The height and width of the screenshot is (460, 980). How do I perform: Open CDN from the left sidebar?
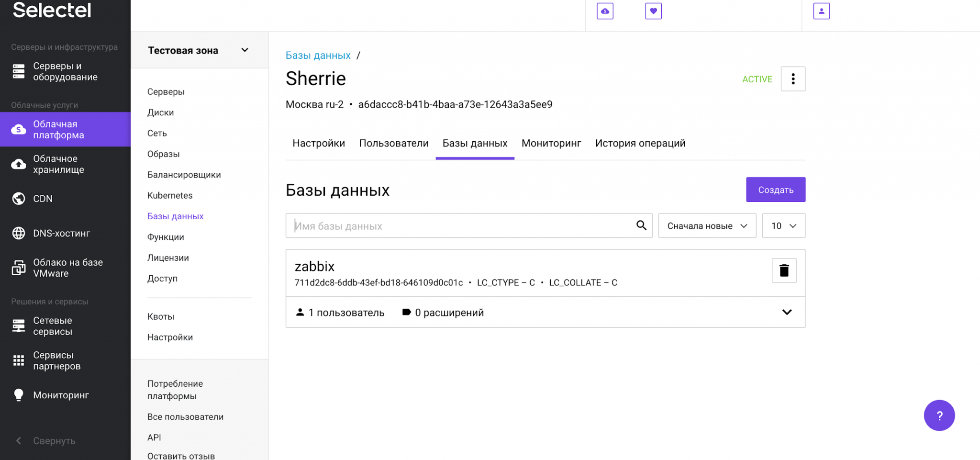pyautogui.click(x=43, y=199)
